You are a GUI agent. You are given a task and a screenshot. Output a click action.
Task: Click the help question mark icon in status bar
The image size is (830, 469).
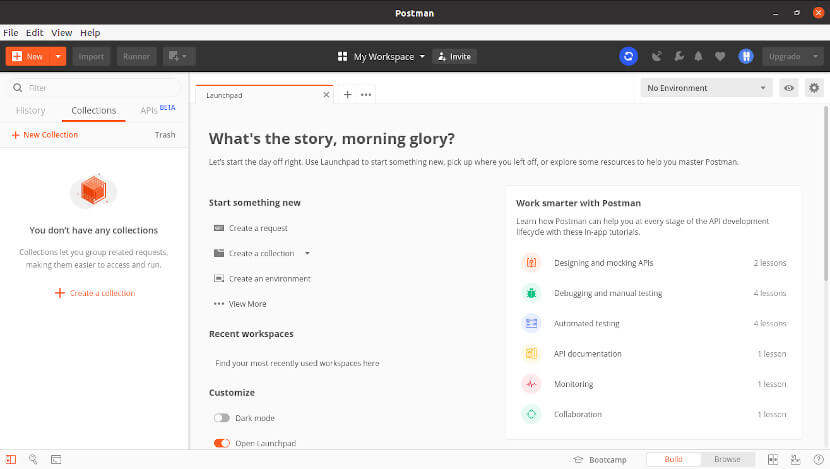point(818,460)
